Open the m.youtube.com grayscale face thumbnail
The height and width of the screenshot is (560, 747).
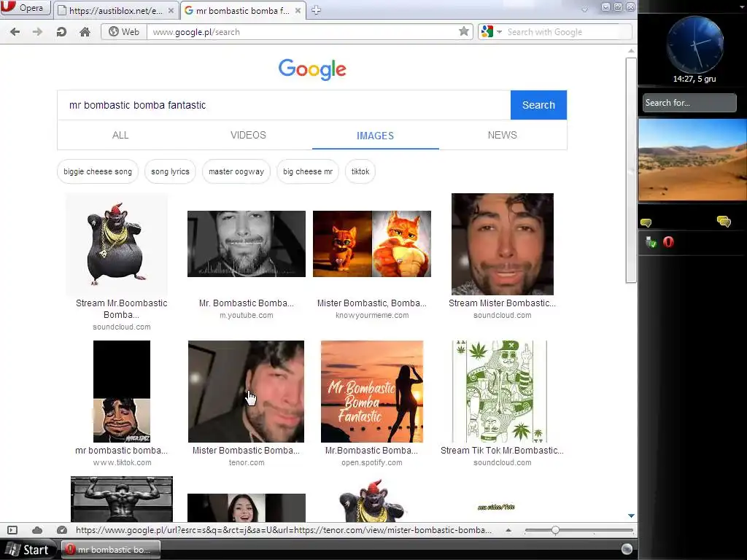247,244
